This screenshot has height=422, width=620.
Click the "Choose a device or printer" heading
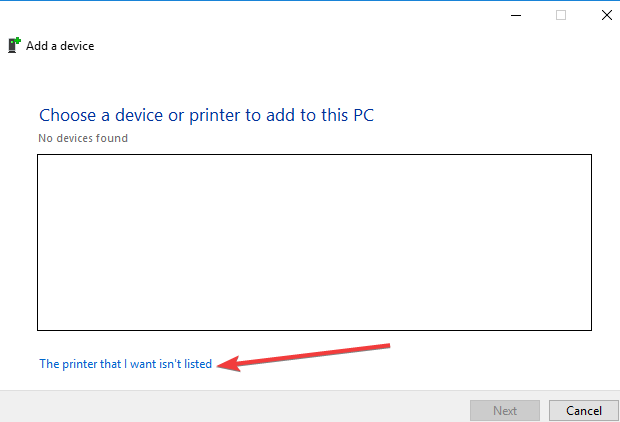click(x=206, y=115)
